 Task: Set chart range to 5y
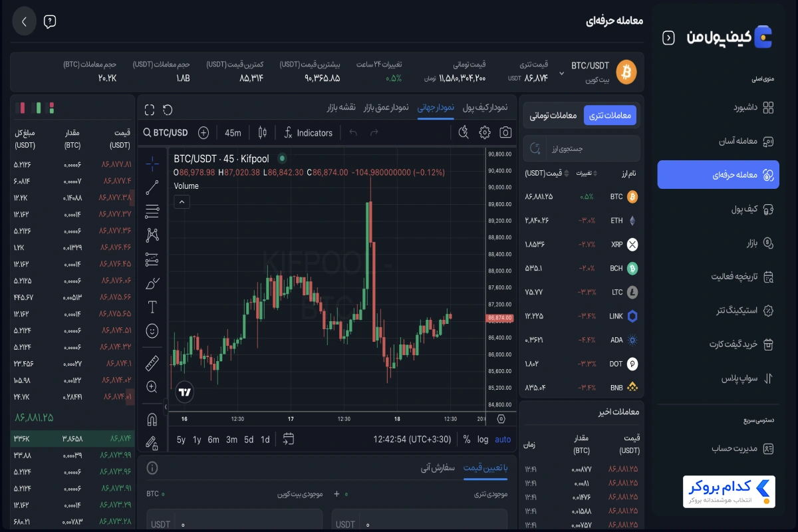click(x=181, y=440)
